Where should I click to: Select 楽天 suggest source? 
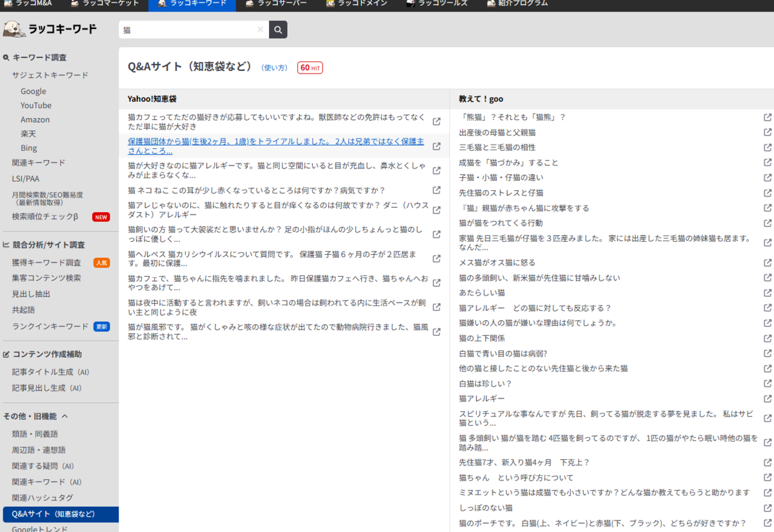click(x=28, y=134)
